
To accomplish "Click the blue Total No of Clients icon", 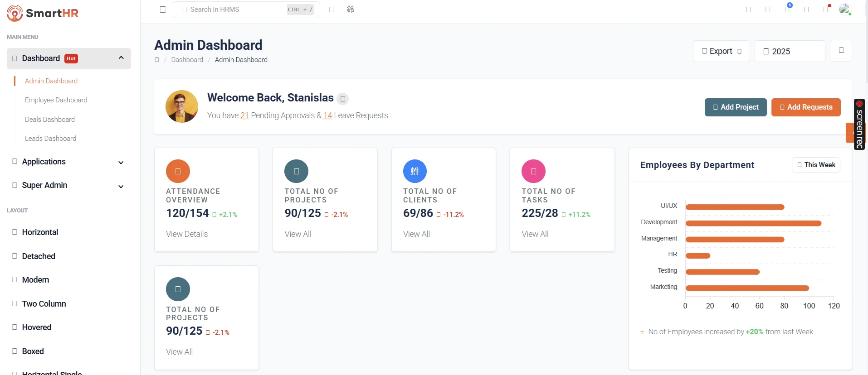I will (x=414, y=171).
